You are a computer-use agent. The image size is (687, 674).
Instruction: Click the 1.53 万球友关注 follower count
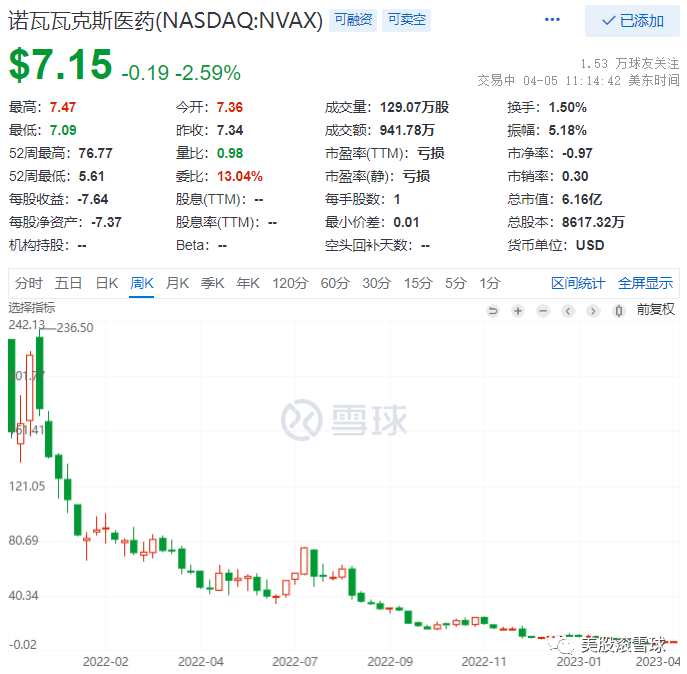coord(630,64)
